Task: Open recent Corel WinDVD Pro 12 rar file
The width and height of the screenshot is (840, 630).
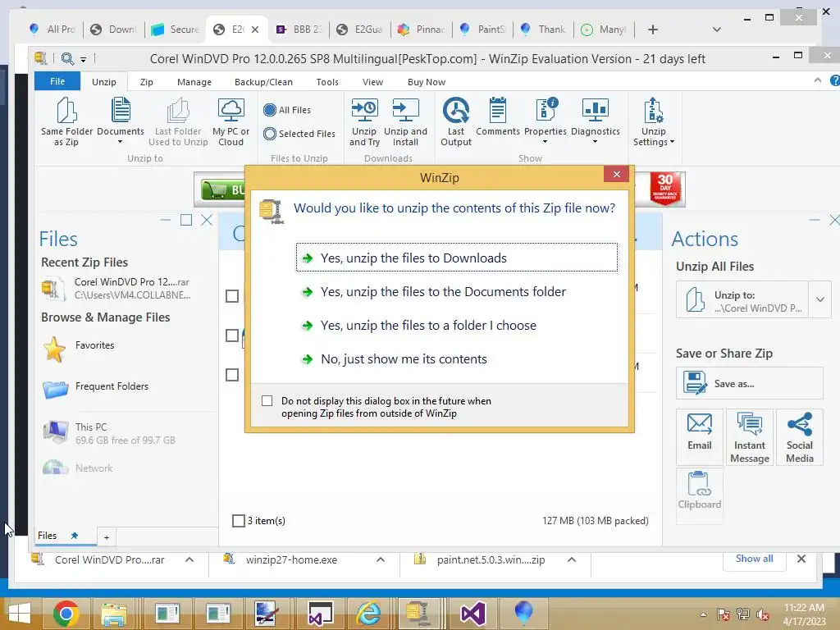Action: pos(116,288)
